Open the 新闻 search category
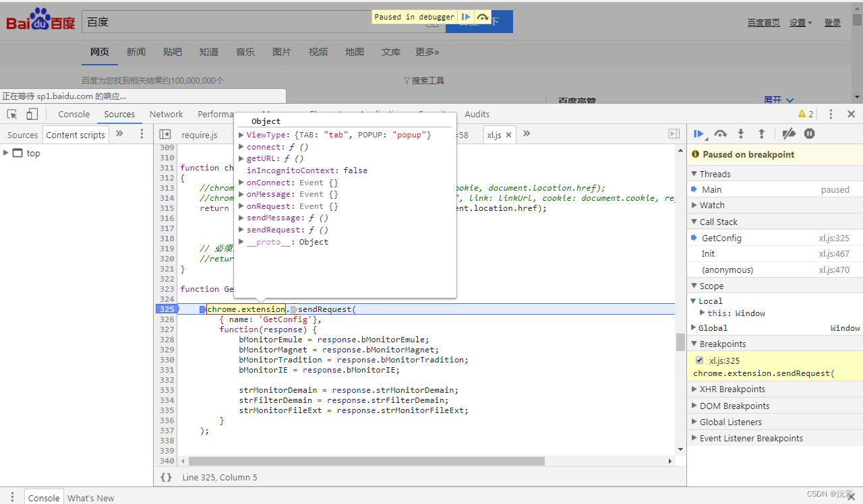The image size is (863, 504). pos(136,52)
